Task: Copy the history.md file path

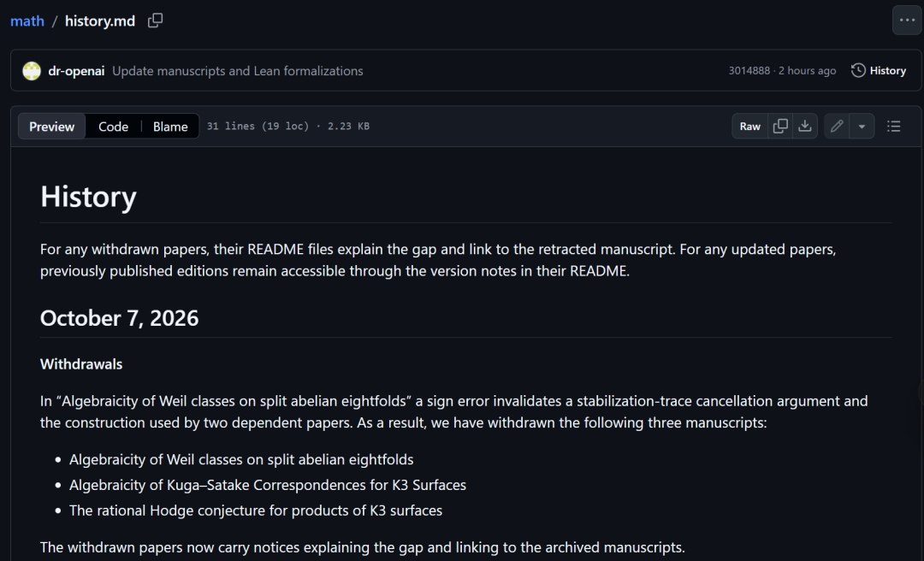Action: pyautogui.click(x=155, y=21)
